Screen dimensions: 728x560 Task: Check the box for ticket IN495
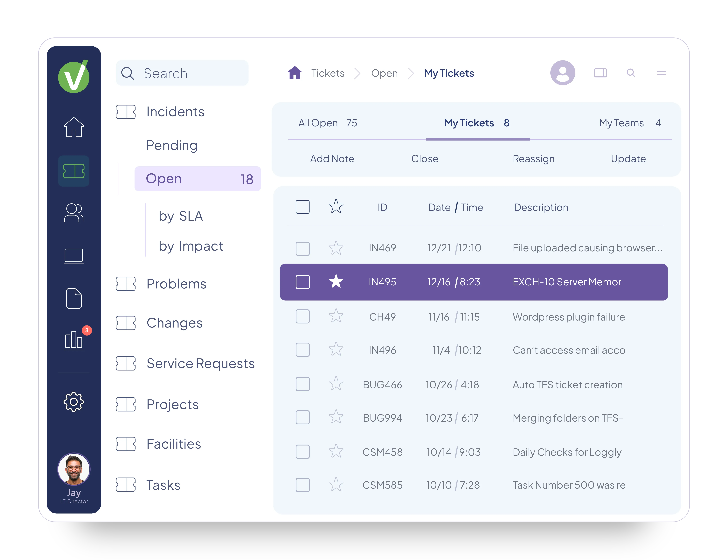(303, 282)
